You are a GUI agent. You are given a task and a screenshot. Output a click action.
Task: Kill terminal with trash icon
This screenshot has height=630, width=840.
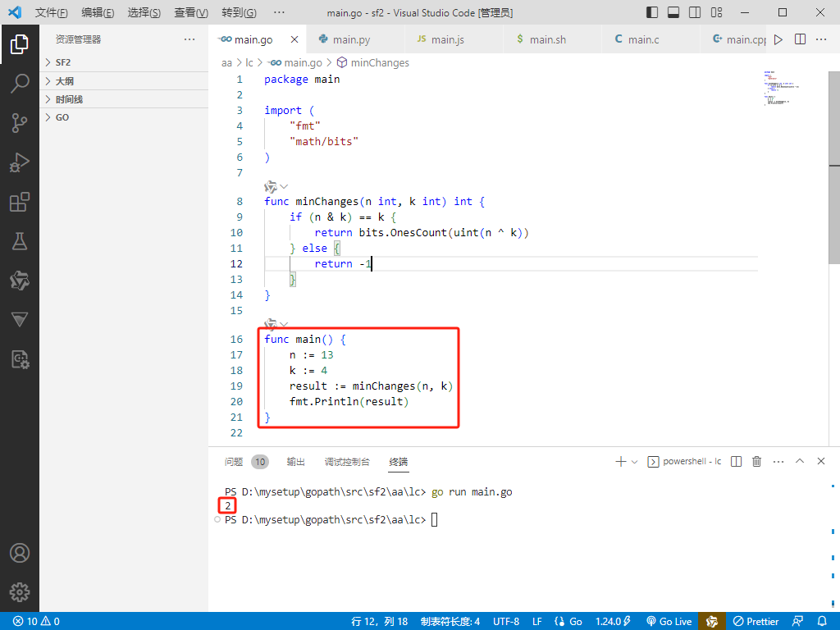(756, 461)
